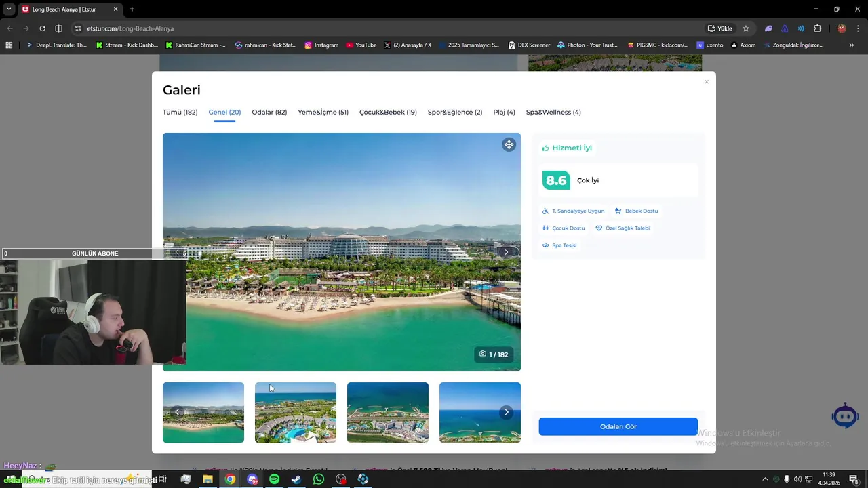The height and width of the screenshot is (488, 868).
Task: Select the Plaj (4) tab
Action: [504, 112]
